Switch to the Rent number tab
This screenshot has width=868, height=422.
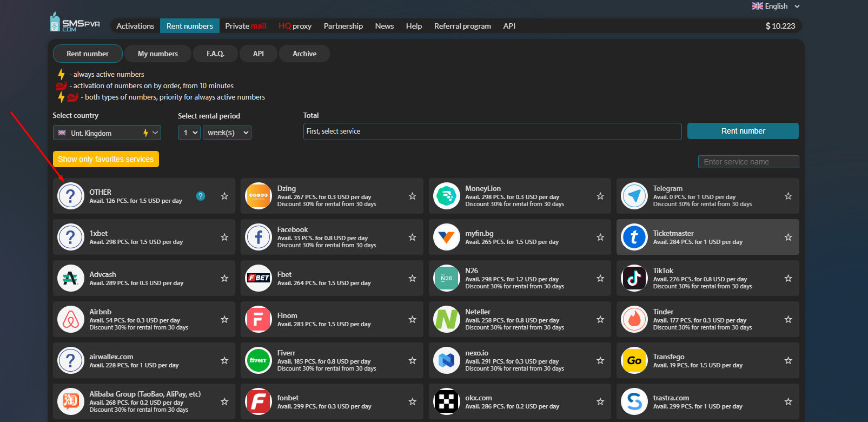coord(88,54)
